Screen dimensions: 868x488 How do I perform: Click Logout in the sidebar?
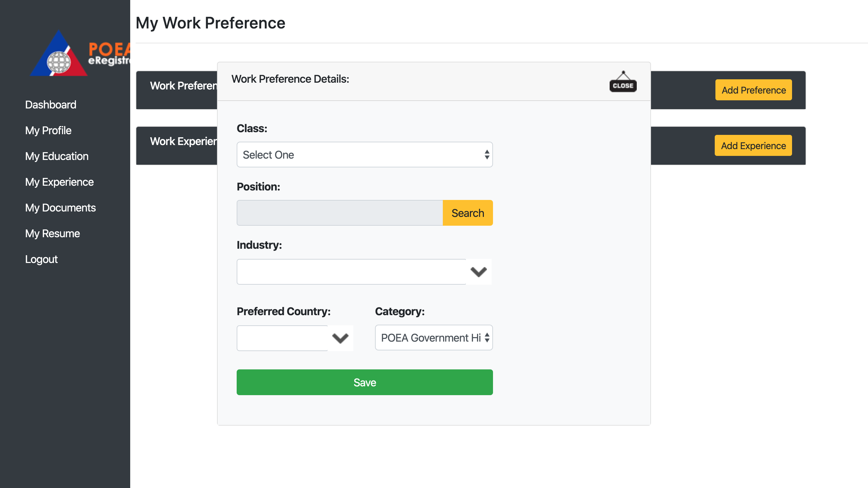coord(41,259)
